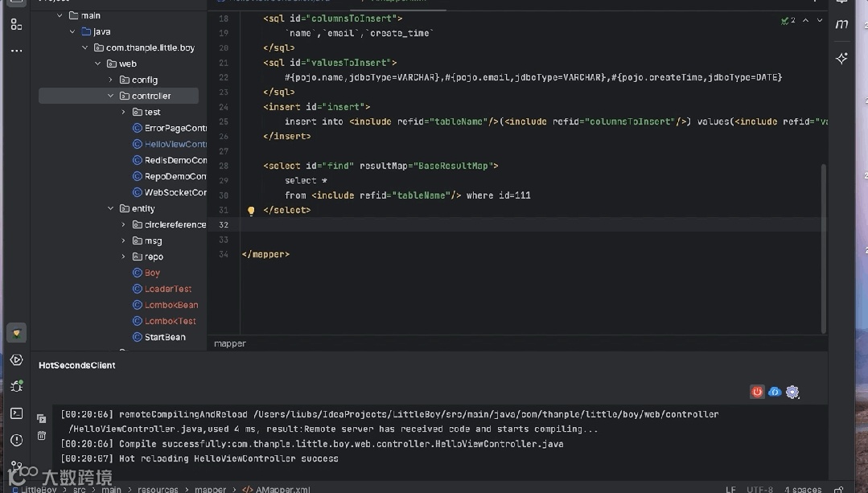868x493 pixels.
Task: Click the HotSecondsClient panel title
Action: [77, 365]
